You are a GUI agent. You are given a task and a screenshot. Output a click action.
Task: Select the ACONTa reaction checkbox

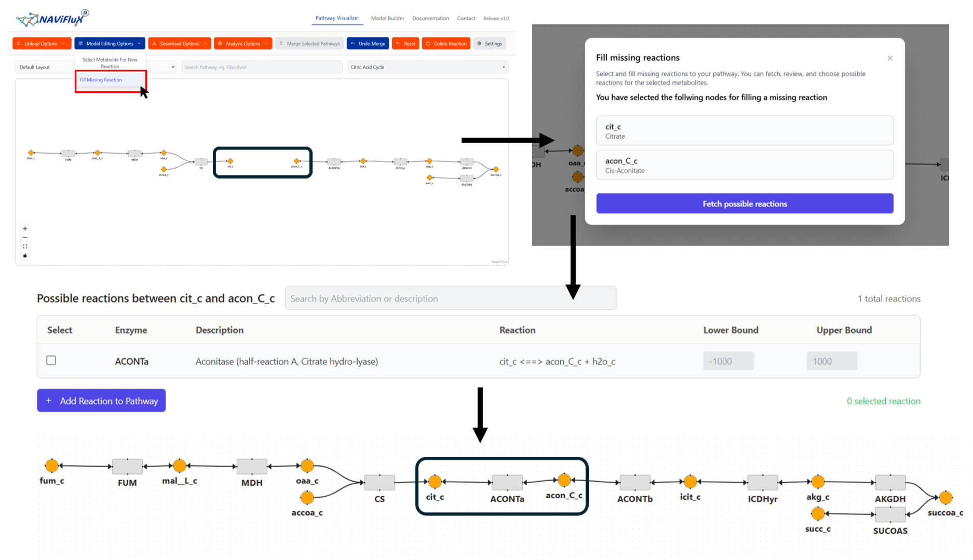point(51,360)
